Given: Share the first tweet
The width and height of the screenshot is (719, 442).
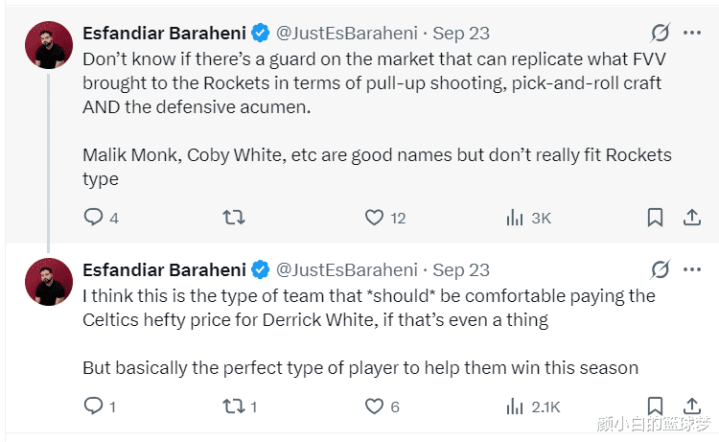Looking at the screenshot, I should click(691, 217).
